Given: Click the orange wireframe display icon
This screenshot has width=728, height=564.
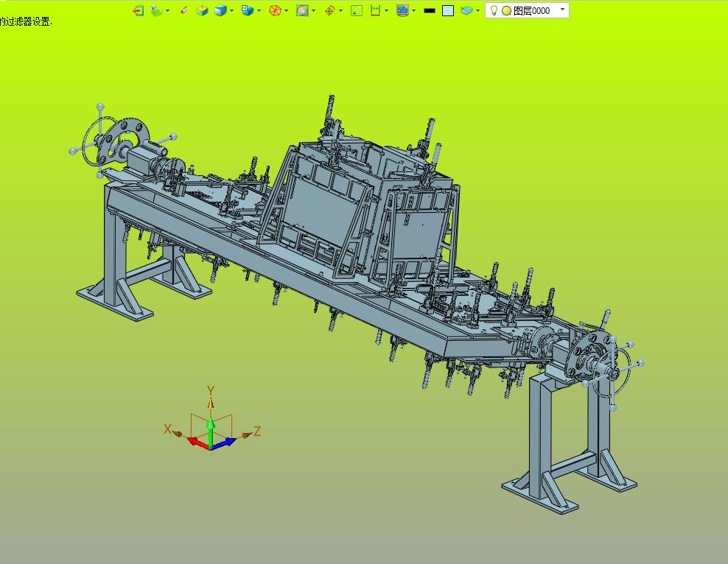Looking at the screenshot, I should (274, 10).
